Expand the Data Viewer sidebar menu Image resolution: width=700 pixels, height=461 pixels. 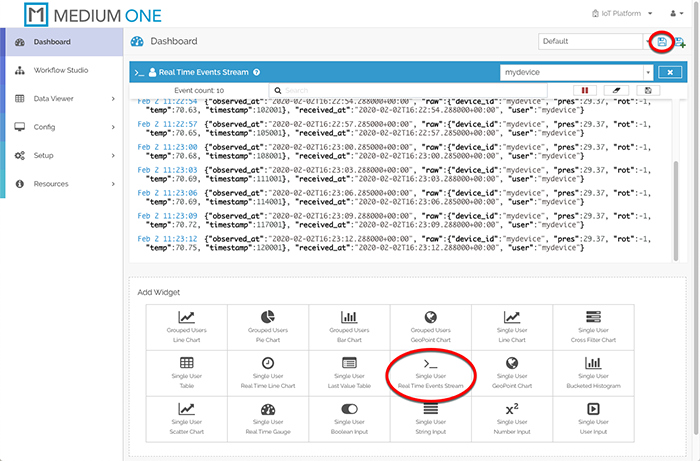coord(60,99)
